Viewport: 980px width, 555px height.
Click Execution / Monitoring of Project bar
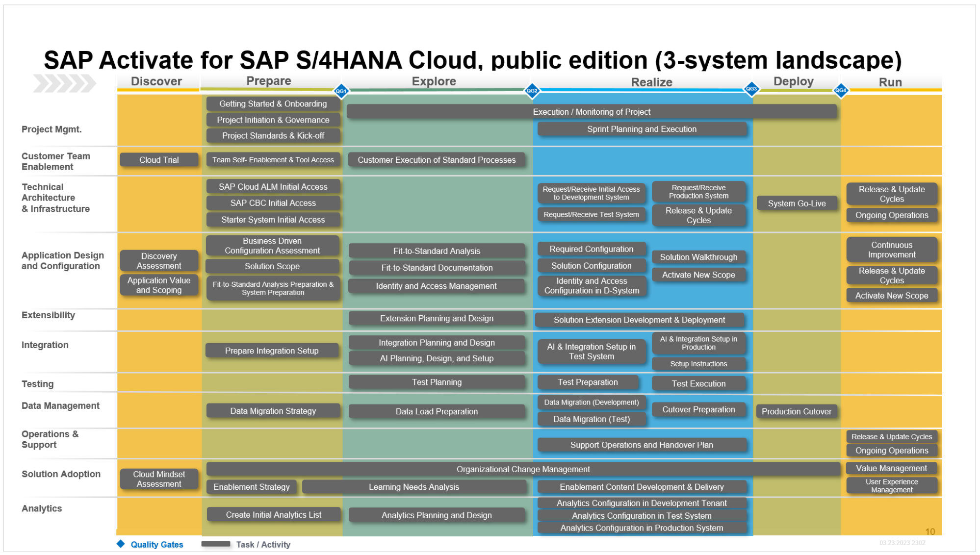coord(592,112)
